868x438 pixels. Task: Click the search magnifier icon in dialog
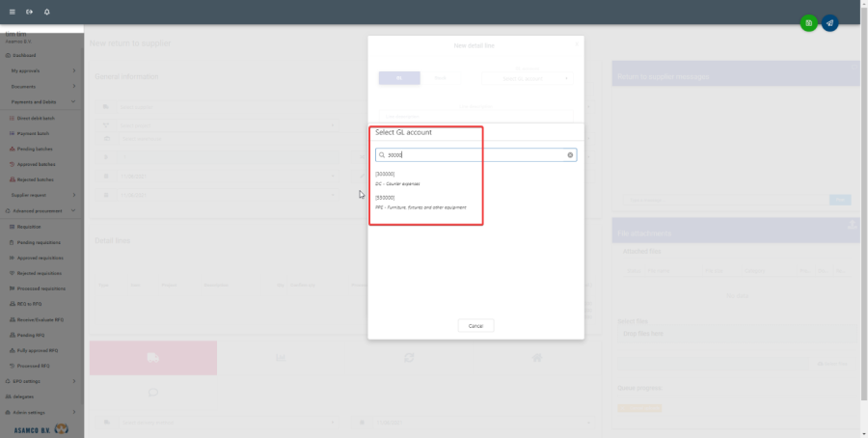382,154
